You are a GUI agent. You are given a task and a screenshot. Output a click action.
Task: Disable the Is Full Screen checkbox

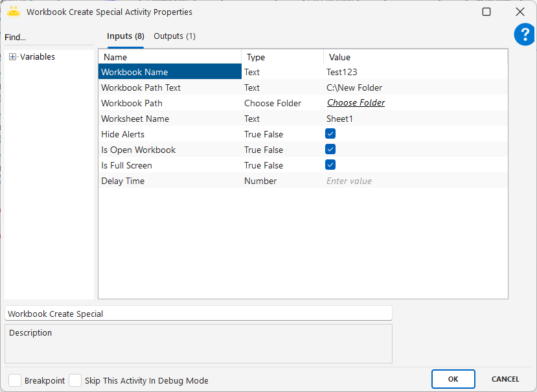pos(330,165)
